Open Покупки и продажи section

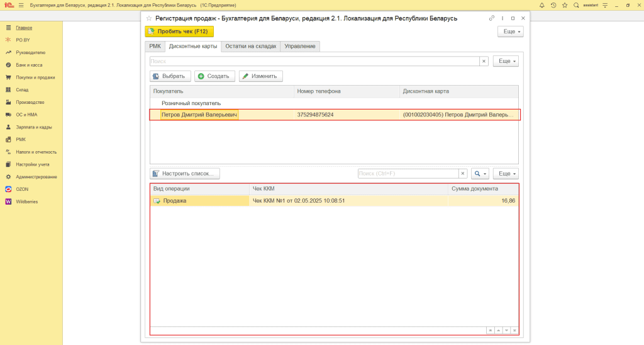click(35, 77)
